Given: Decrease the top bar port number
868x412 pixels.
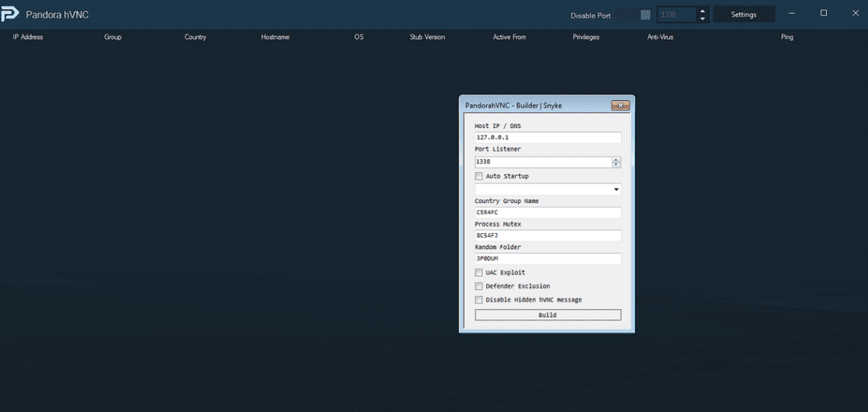Looking at the screenshot, I should pos(702,19).
